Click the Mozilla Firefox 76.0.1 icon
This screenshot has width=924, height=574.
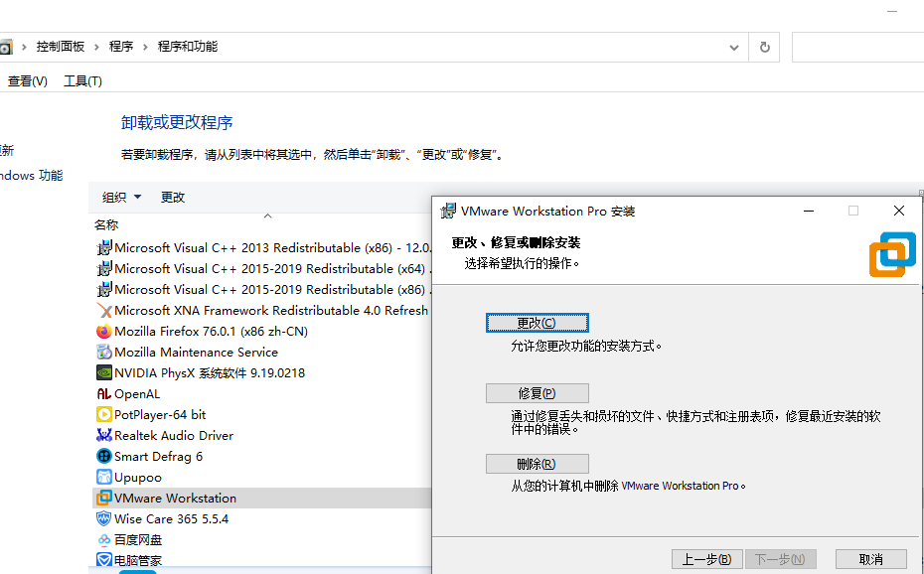pyautogui.click(x=103, y=332)
